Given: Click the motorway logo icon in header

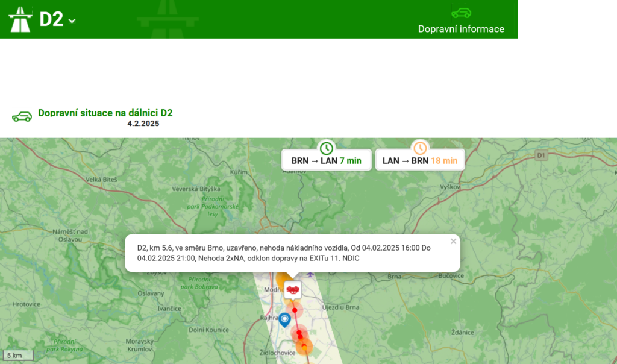Looking at the screenshot, I should click(20, 19).
